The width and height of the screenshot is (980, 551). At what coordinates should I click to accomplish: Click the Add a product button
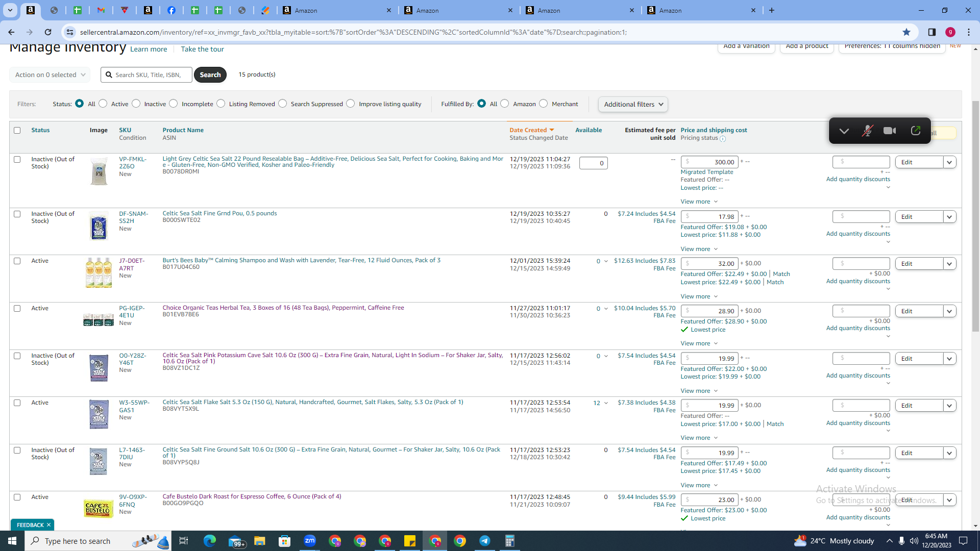tap(807, 46)
